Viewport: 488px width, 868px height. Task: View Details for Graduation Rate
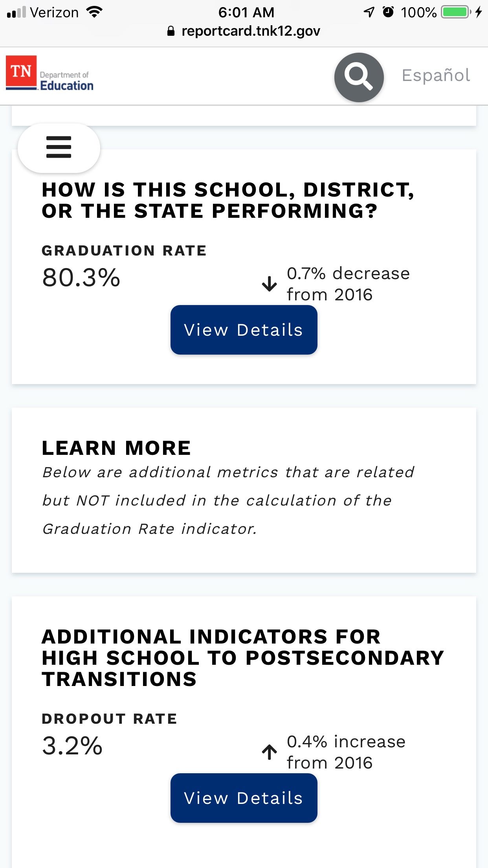click(244, 330)
